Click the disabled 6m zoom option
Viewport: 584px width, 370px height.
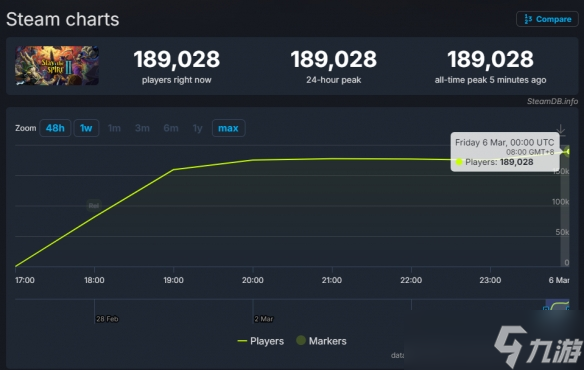coord(171,128)
